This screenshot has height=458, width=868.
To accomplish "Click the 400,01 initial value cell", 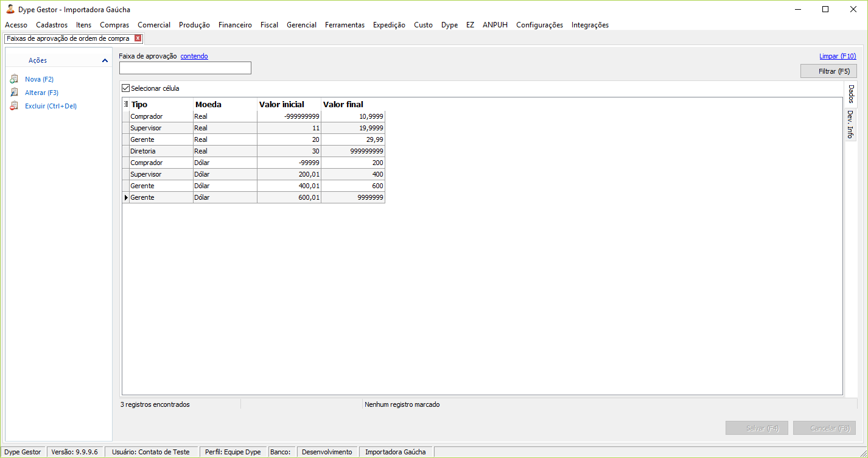I will pos(289,186).
